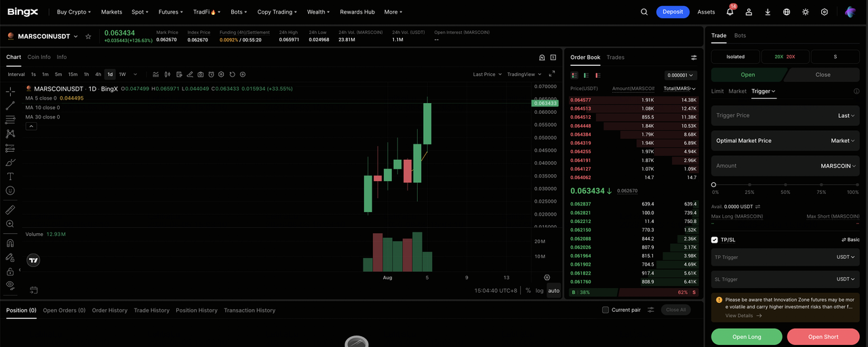
Task: Open the Copy Trading menu
Action: [277, 12]
